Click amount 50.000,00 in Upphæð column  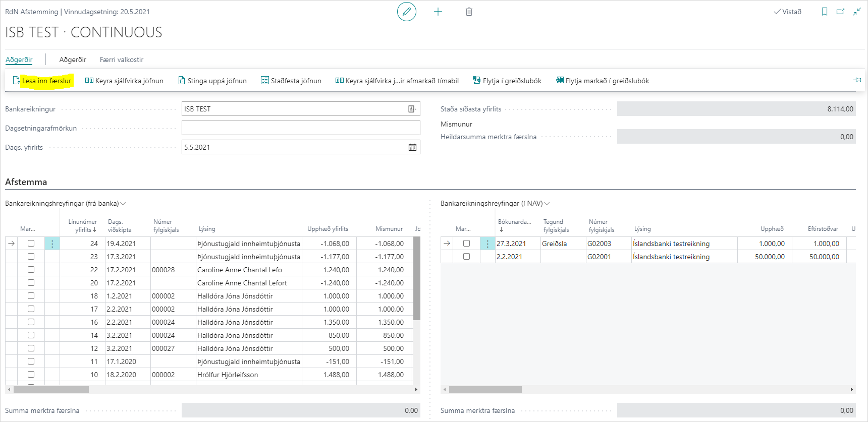pyautogui.click(x=770, y=257)
